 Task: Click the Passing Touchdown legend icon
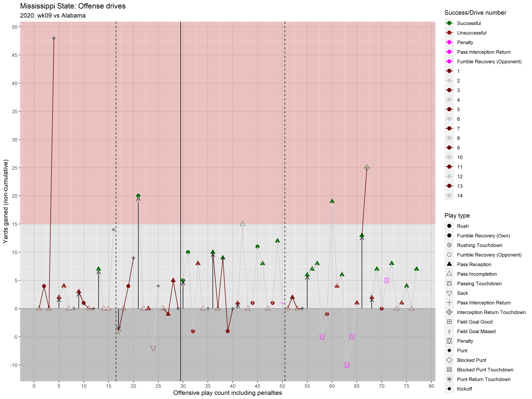tap(449, 284)
